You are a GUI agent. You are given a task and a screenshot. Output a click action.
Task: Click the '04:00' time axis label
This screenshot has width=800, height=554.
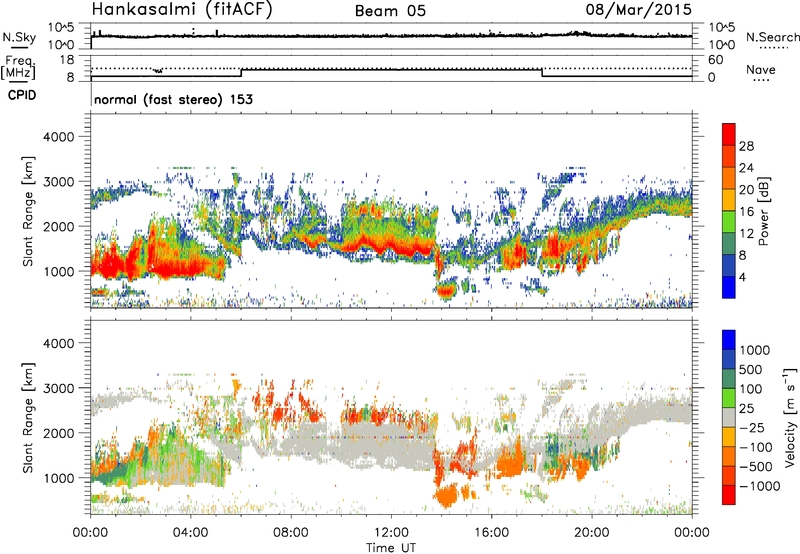click(190, 533)
